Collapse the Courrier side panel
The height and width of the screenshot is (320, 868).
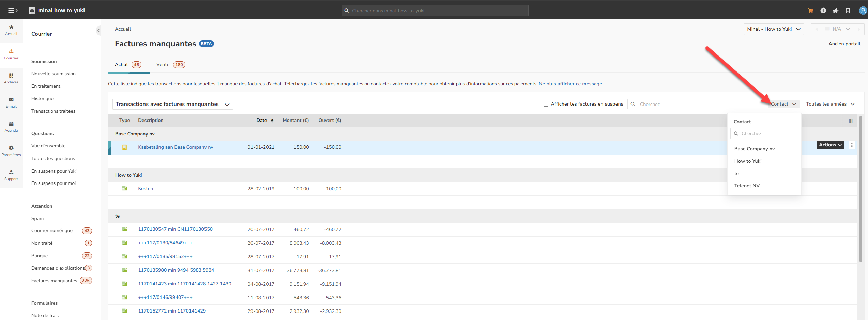point(98,31)
